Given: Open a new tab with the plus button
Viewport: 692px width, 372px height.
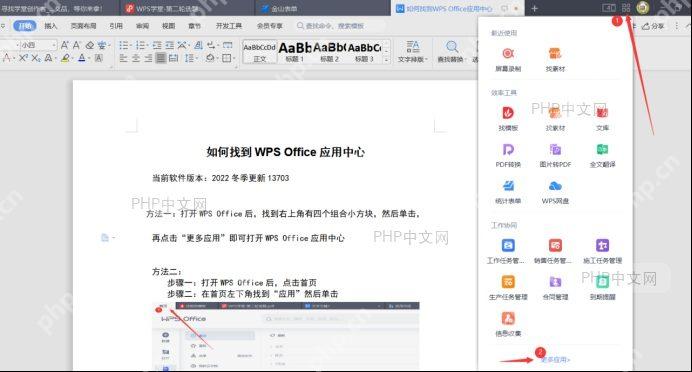Looking at the screenshot, I should pos(534,8).
